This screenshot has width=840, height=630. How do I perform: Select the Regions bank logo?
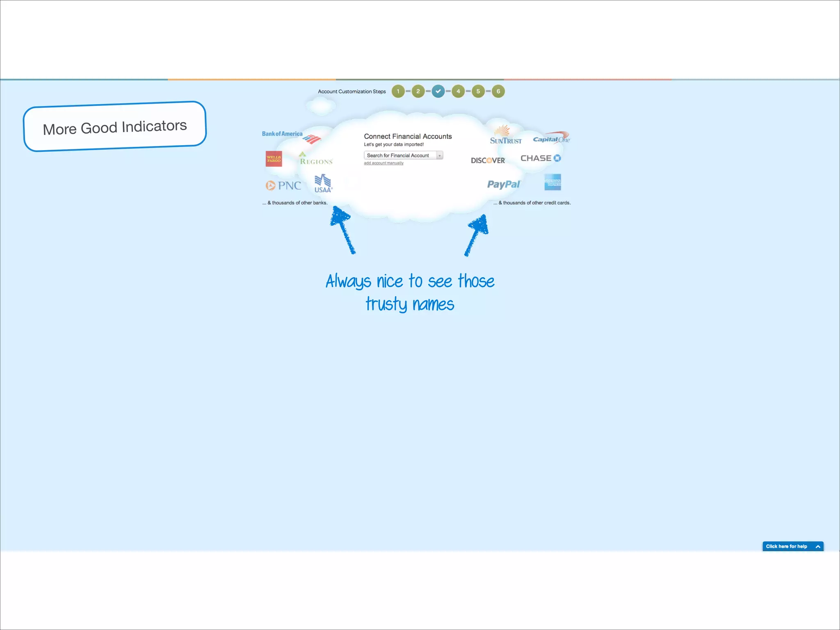316,159
